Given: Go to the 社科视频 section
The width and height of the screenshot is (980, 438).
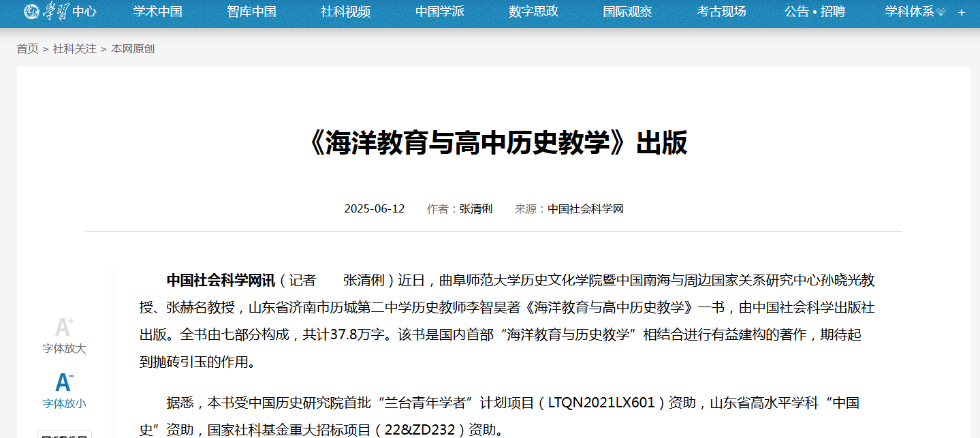Looking at the screenshot, I should click(345, 12).
